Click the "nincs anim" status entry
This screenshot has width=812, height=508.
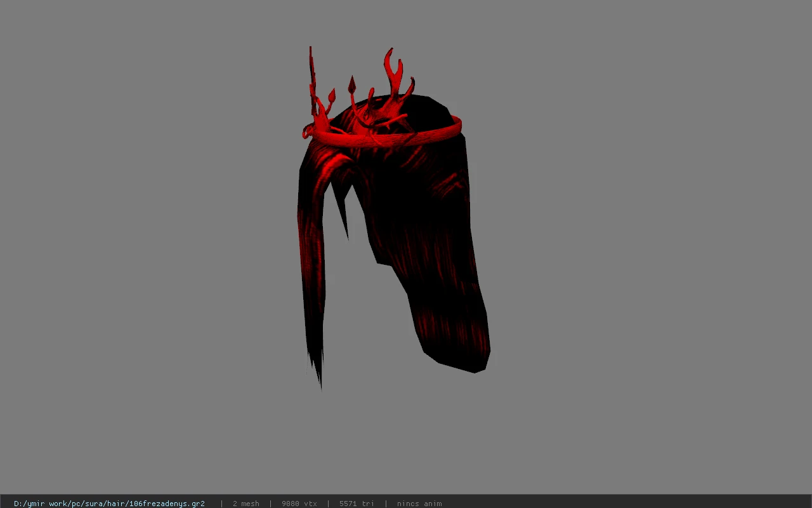pos(419,504)
